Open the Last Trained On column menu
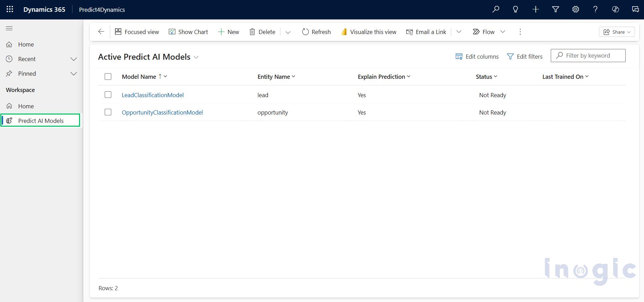 (x=587, y=76)
